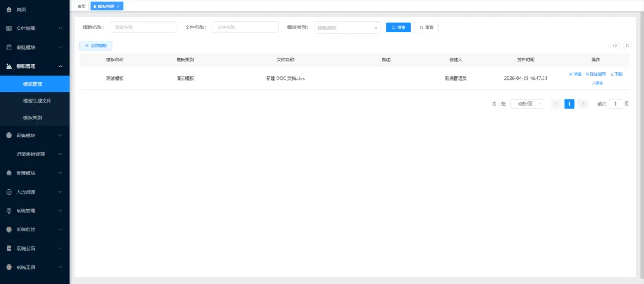Click the 添加模板 button
This screenshot has width=644, height=284.
(x=95, y=45)
